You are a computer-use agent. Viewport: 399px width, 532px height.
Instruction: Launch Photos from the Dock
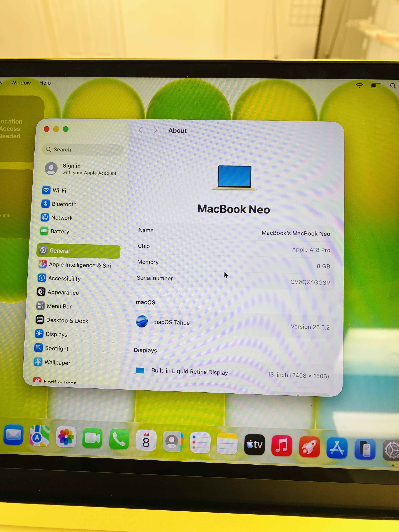(66, 437)
